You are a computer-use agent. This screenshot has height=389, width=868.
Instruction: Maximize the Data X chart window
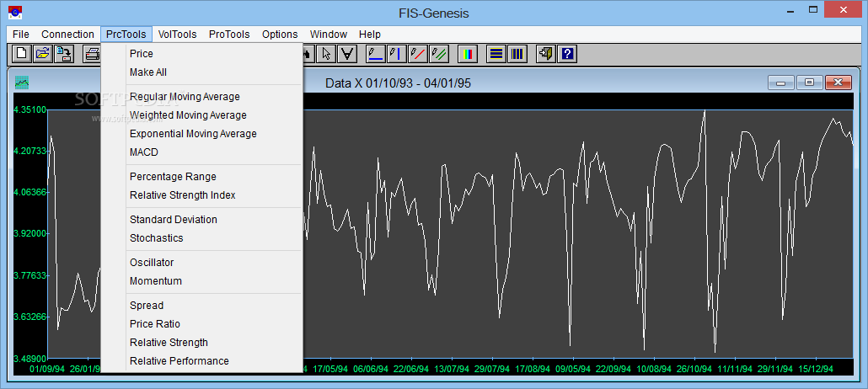(809, 83)
